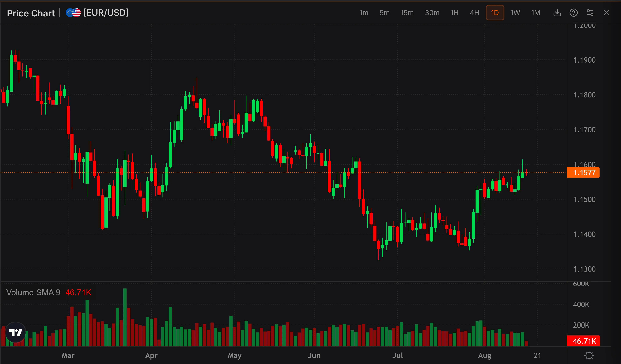621x364 pixels.
Task: Open the help question mark icon
Action: tap(574, 13)
